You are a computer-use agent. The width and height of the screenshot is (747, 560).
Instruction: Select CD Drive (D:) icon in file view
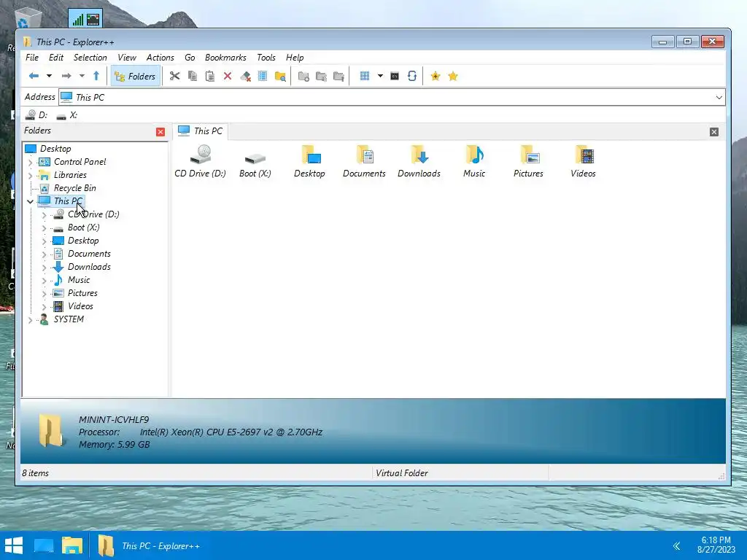200,162
